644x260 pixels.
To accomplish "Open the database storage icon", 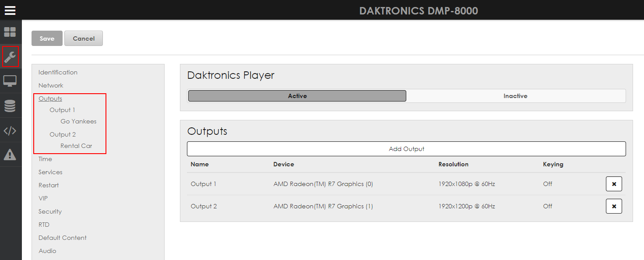I will 10,105.
